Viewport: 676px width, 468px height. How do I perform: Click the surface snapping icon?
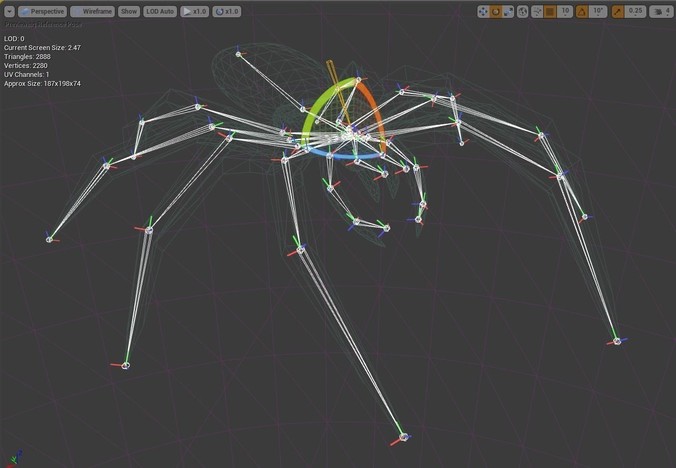(537, 12)
